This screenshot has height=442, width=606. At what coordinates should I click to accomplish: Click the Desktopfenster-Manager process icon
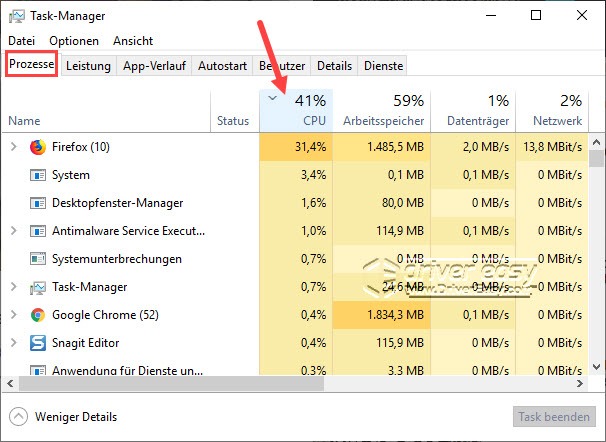pos(37,203)
